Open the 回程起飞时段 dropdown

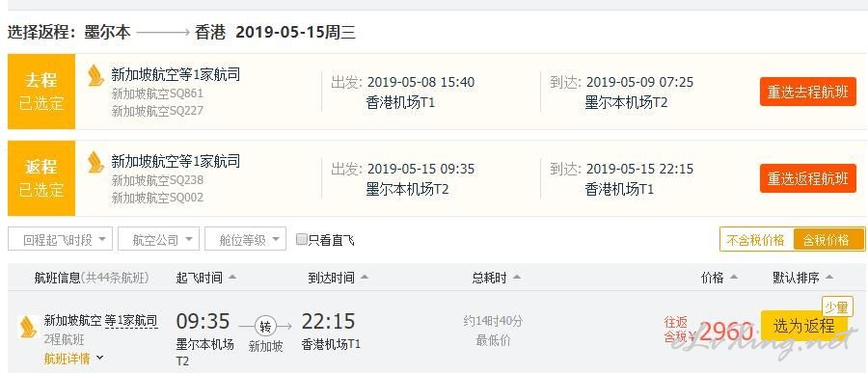tap(60, 239)
